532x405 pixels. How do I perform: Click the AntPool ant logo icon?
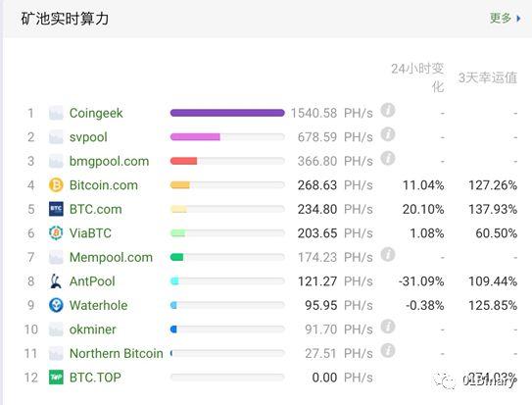pyautogui.click(x=56, y=281)
